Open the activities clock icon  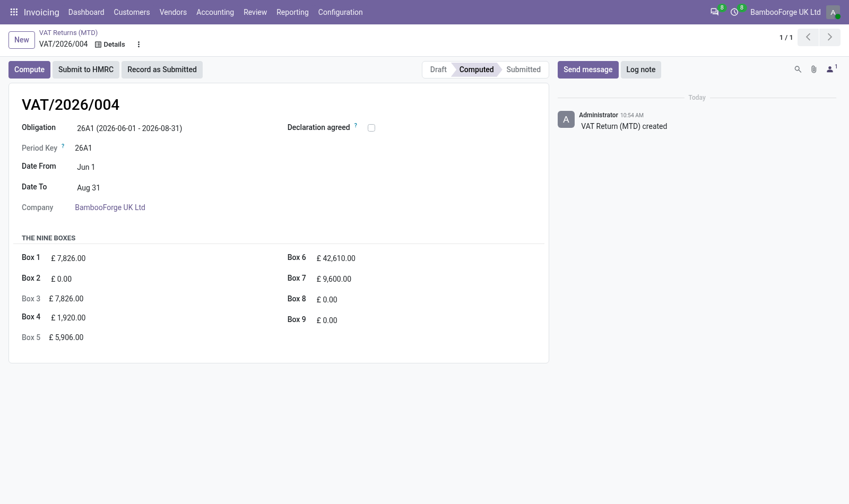pyautogui.click(x=734, y=12)
